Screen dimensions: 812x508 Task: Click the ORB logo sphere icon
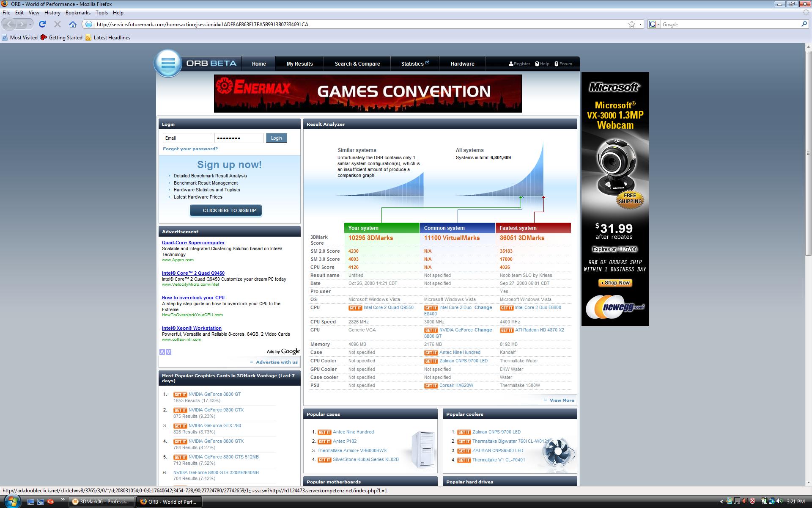click(x=168, y=63)
